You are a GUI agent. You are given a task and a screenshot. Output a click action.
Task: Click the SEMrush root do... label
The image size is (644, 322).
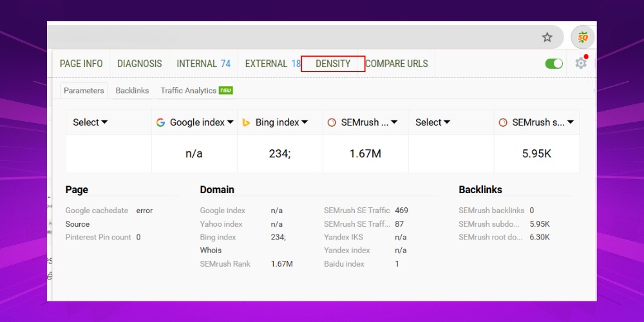[490, 237]
